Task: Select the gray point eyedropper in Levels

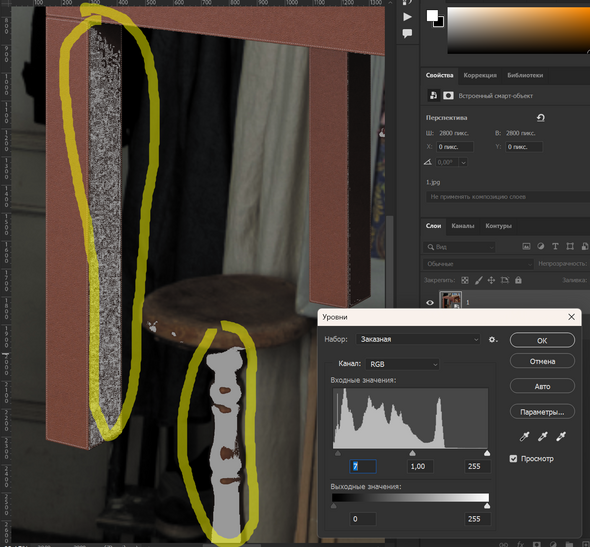Action: (543, 436)
